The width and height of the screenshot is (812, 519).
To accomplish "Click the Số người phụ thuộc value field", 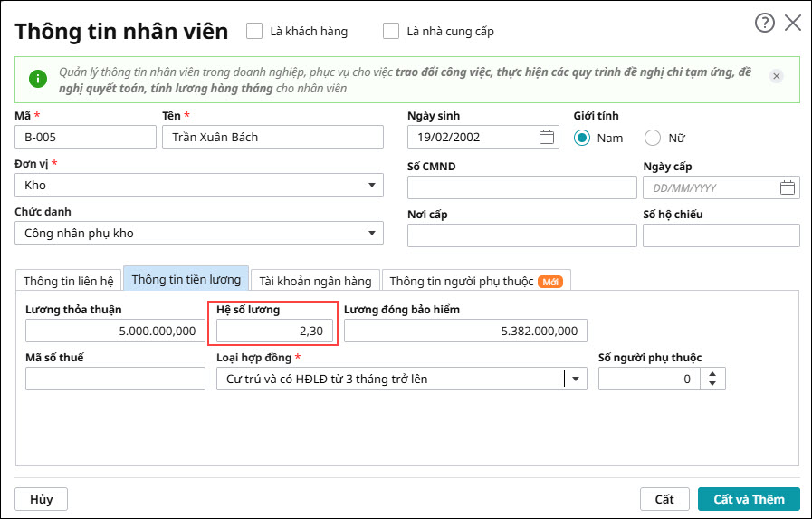I will point(649,380).
